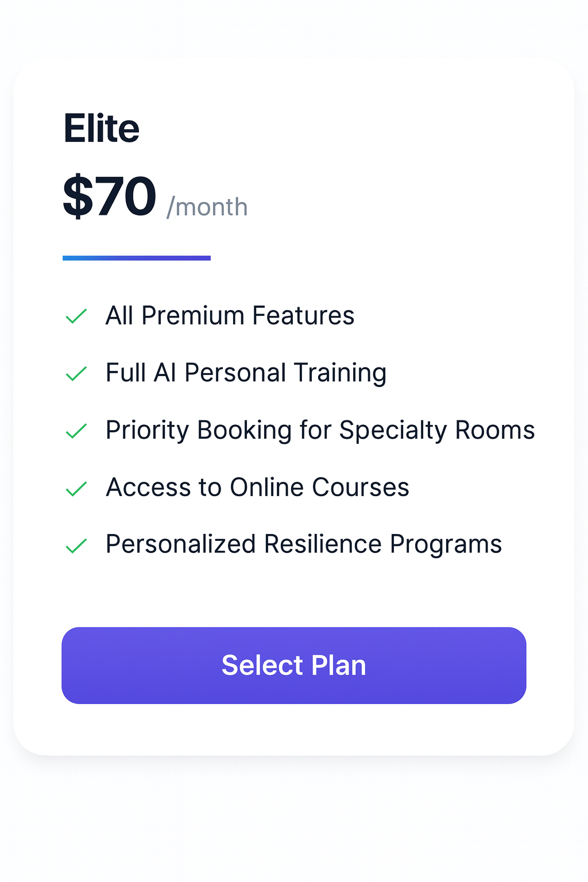Click the checkmark beside Priority Booking

click(x=76, y=431)
